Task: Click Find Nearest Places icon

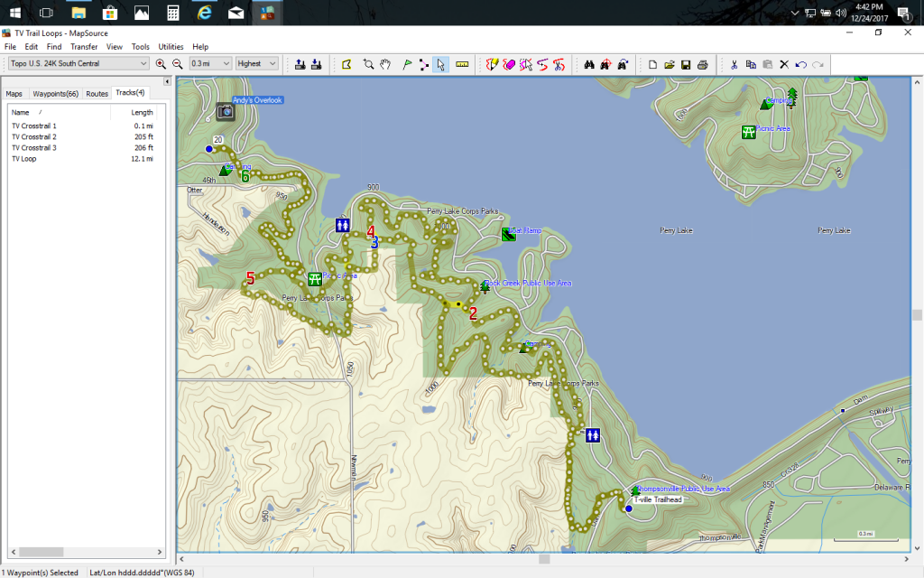Action: point(605,64)
